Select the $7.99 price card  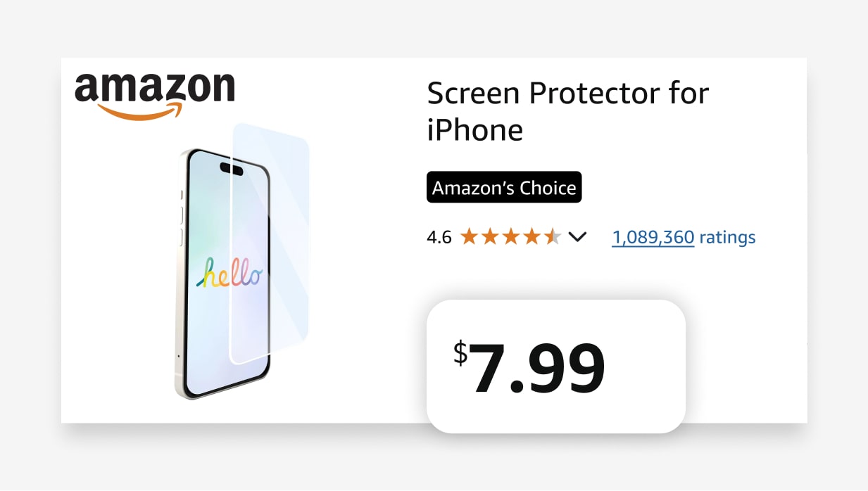(x=556, y=366)
